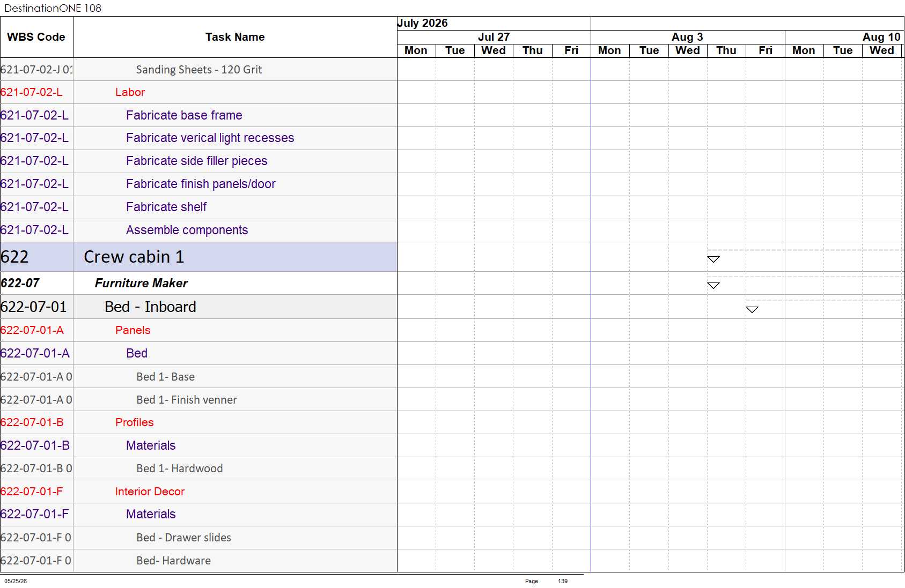Click the Aug 3 week header
The height and width of the screenshot is (588, 905).
click(688, 37)
